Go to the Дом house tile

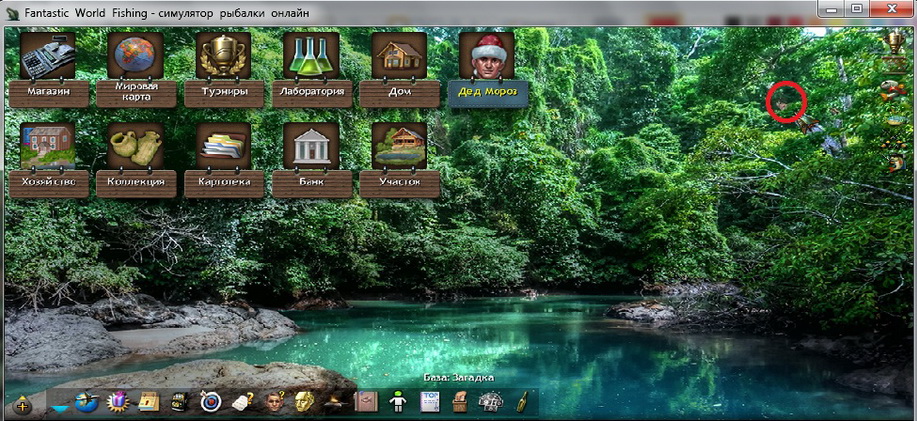(x=399, y=69)
